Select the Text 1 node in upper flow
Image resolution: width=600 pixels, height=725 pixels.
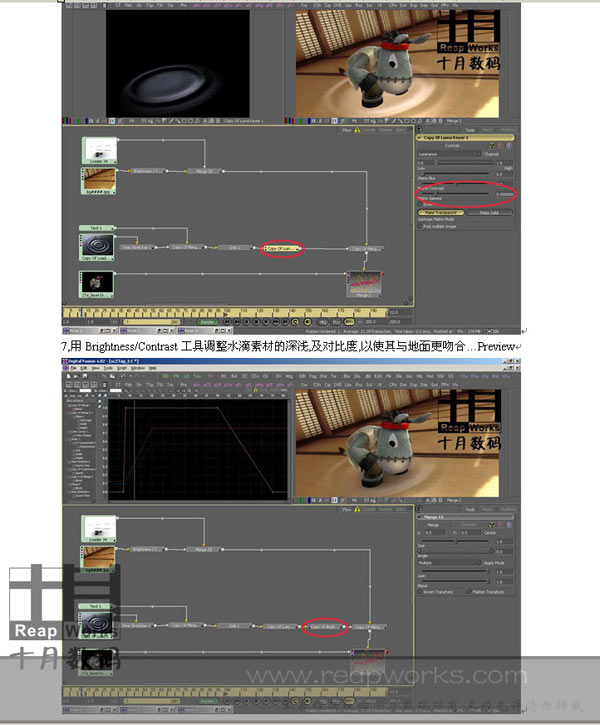click(94, 228)
